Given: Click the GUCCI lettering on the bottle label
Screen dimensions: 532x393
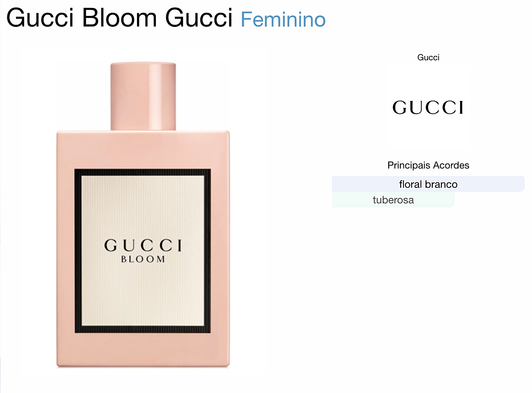Looking at the screenshot, I should pos(143,246).
